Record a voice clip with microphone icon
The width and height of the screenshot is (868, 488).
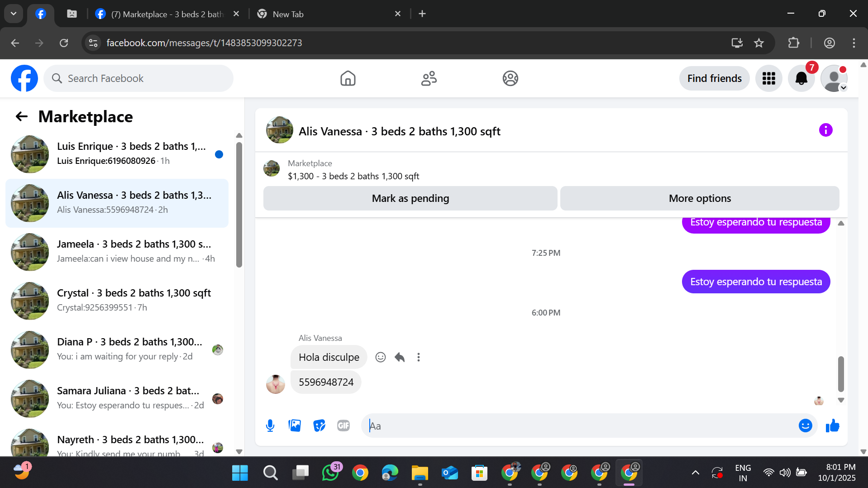tap(270, 426)
